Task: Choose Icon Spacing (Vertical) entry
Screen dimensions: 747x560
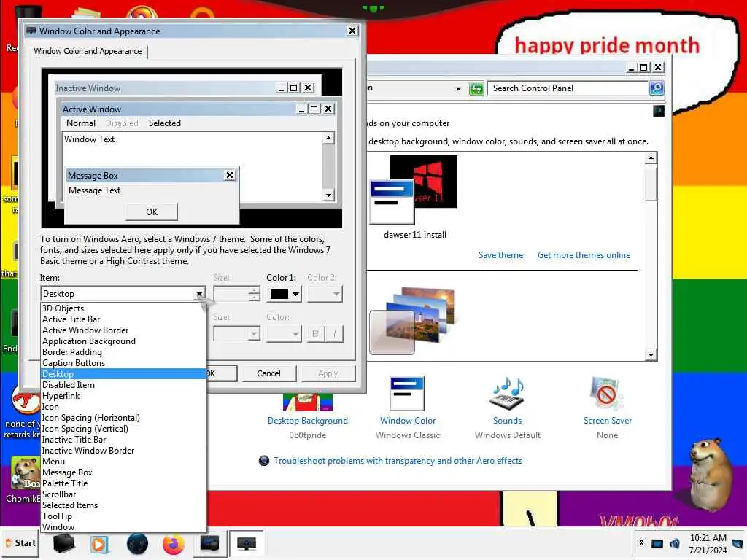Action: pos(123,429)
